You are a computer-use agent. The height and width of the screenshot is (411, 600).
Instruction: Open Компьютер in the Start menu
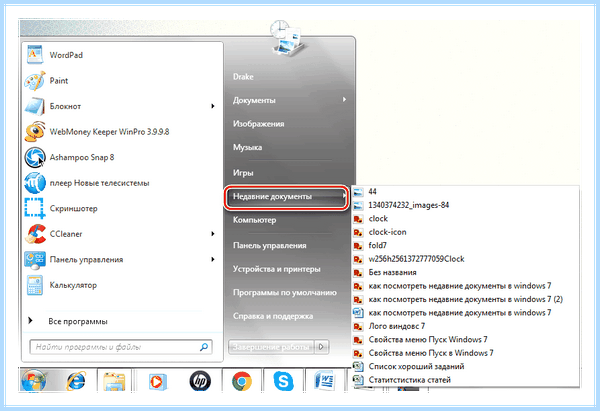coord(254,220)
